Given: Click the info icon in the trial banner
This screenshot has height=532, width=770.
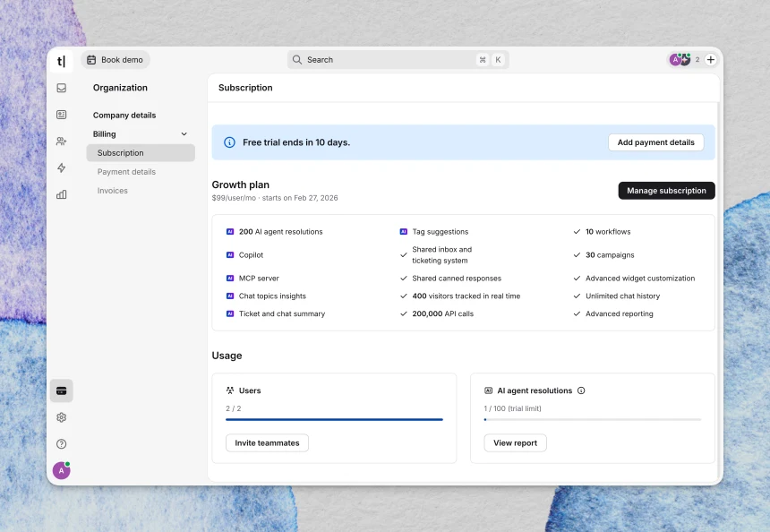Looking at the screenshot, I should [229, 142].
